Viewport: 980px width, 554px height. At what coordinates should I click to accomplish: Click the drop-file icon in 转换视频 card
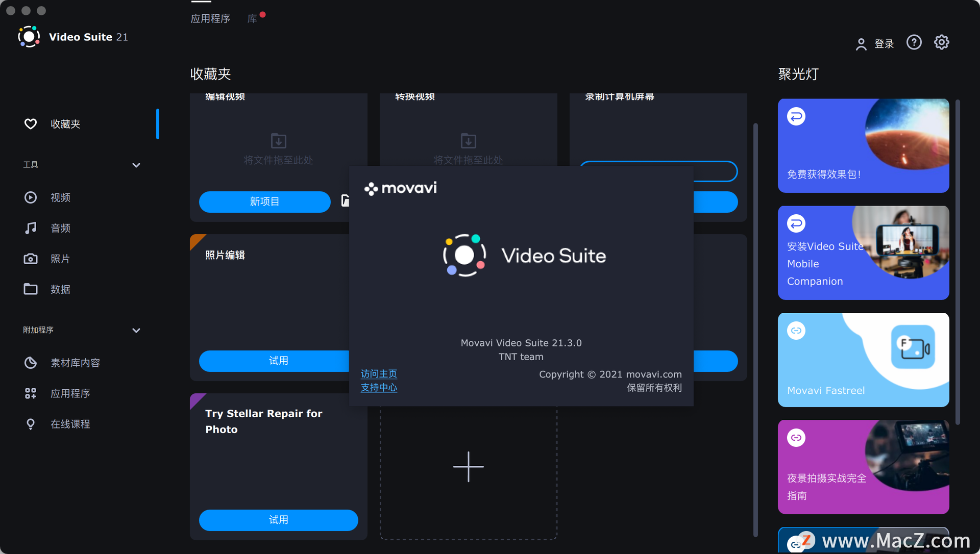point(468,140)
